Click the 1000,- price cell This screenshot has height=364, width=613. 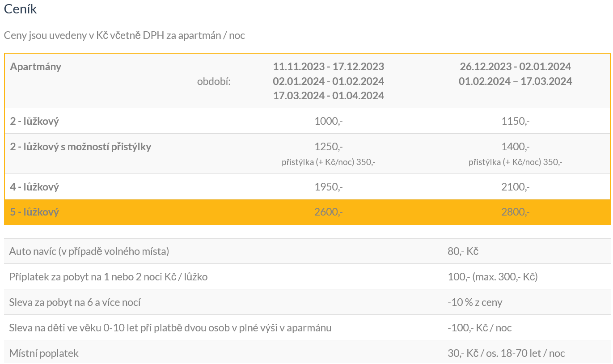(x=328, y=121)
